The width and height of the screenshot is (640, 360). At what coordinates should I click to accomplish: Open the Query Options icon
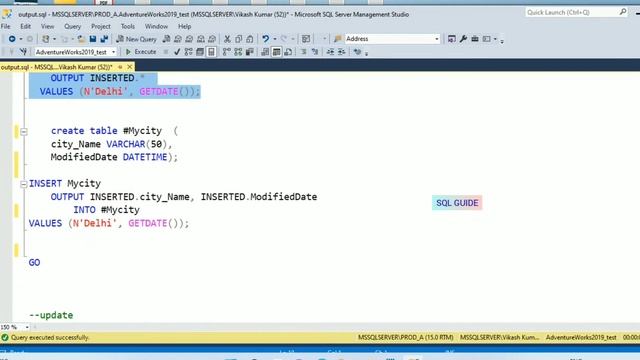coord(200,52)
